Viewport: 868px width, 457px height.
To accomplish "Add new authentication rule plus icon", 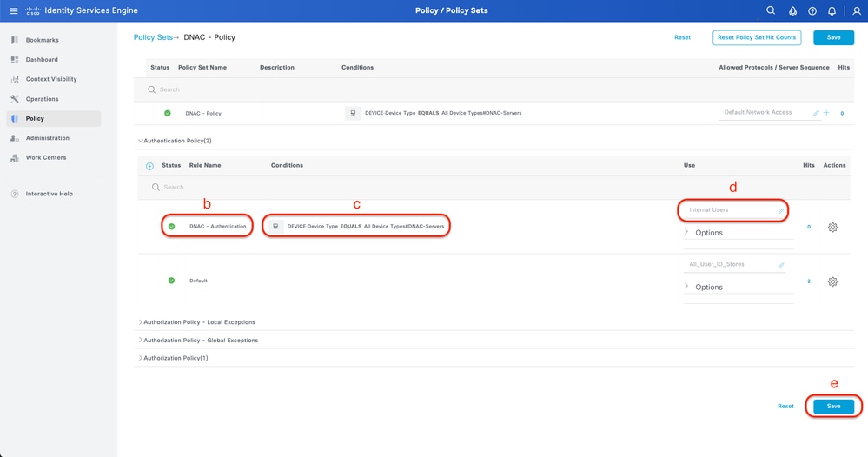I will point(149,166).
